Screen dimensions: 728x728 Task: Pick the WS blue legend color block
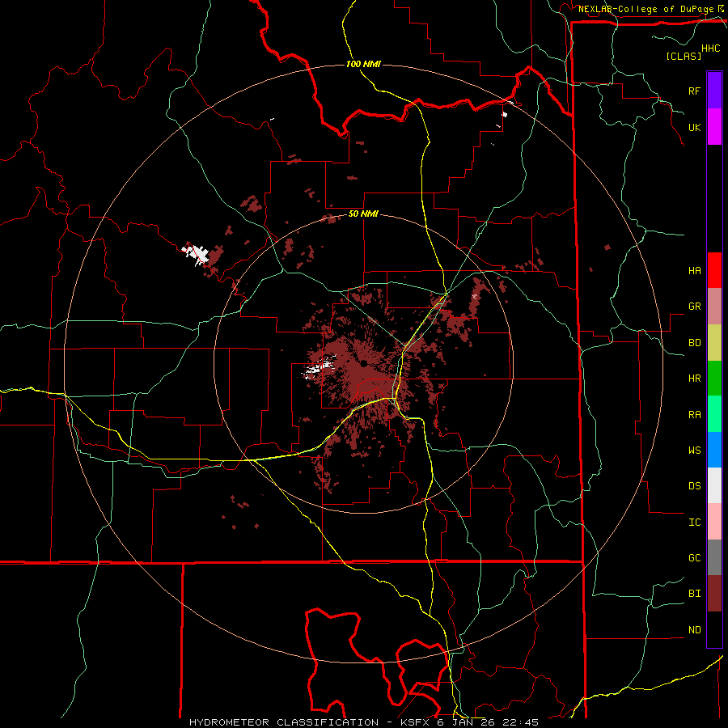[x=714, y=450]
